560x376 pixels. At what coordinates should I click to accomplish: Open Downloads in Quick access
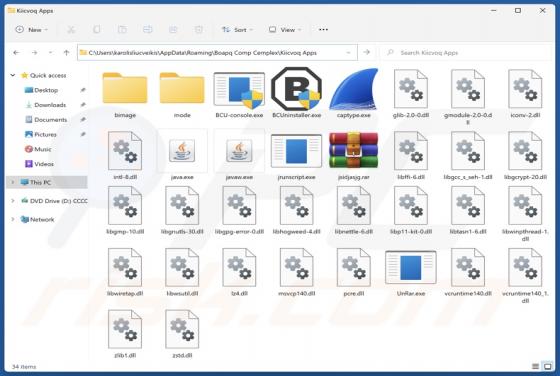(50, 105)
